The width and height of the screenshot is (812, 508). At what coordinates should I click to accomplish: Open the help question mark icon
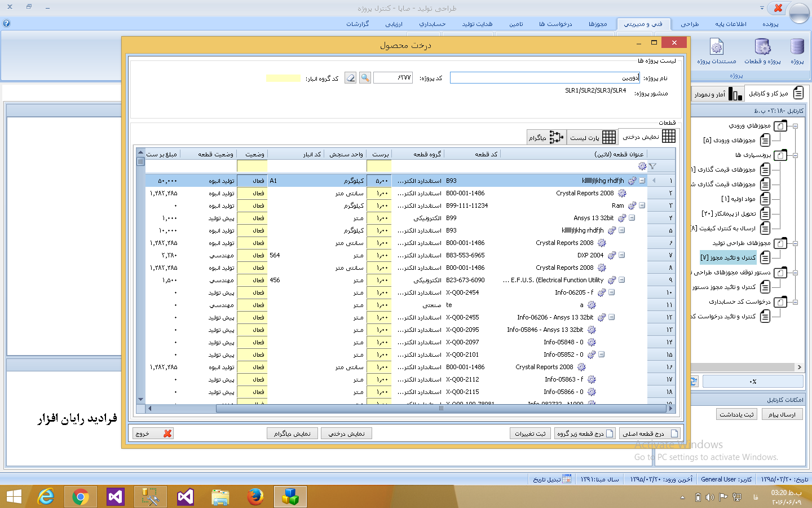pos(6,23)
